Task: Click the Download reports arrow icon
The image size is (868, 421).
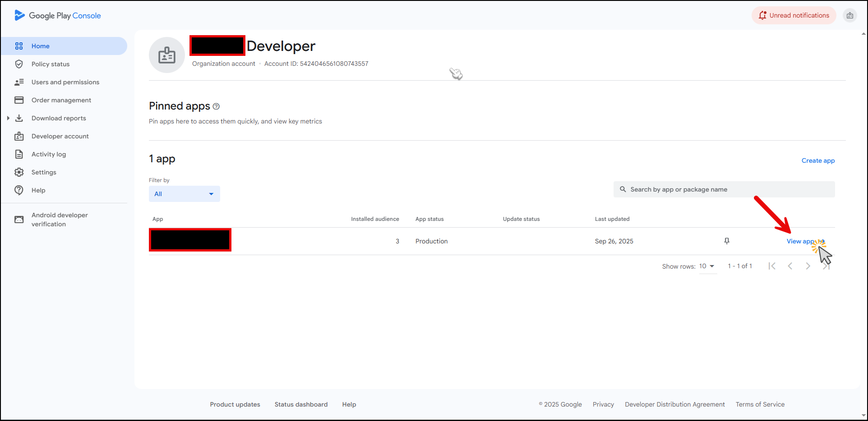Action: [19, 118]
